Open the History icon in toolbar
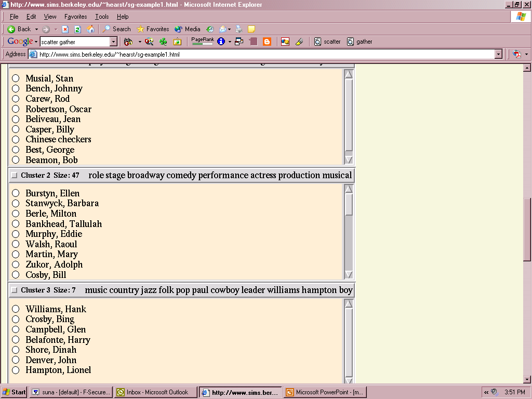The image size is (532, 399). (x=210, y=30)
